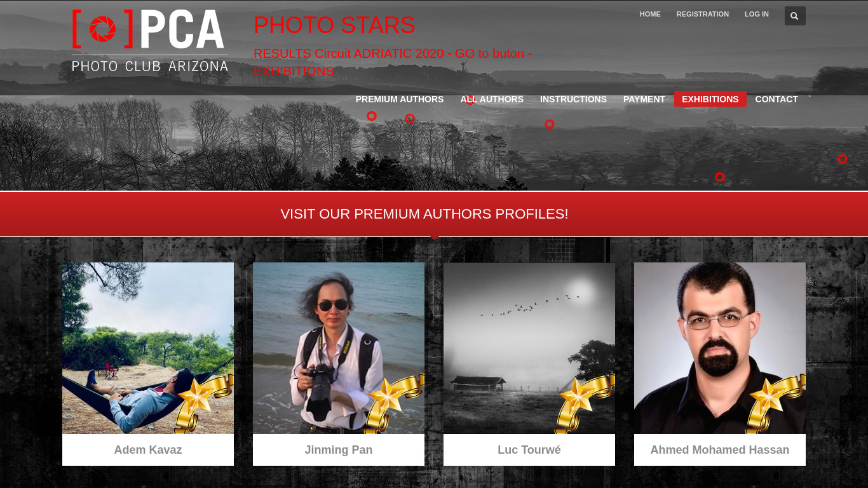Screen dimensions: 868x488
Task: Click the Ahmed Mohamed Hassan name label
Action: point(720,450)
